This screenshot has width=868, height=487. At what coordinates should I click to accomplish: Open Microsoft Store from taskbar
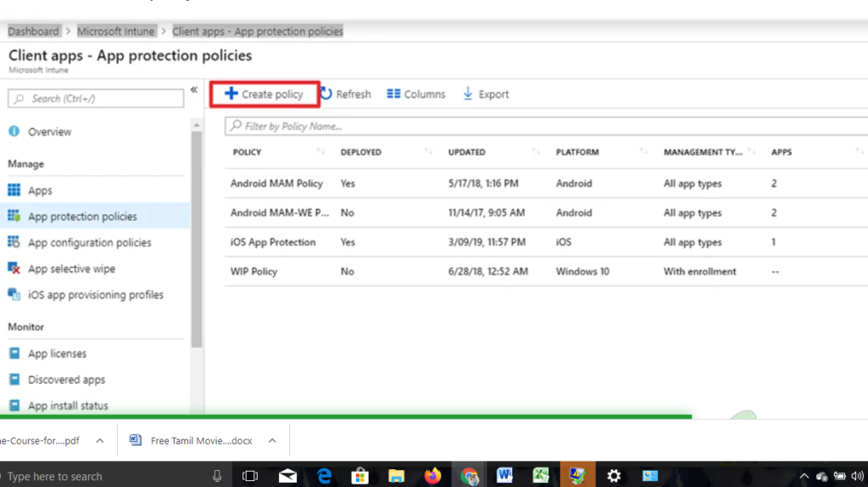359,476
